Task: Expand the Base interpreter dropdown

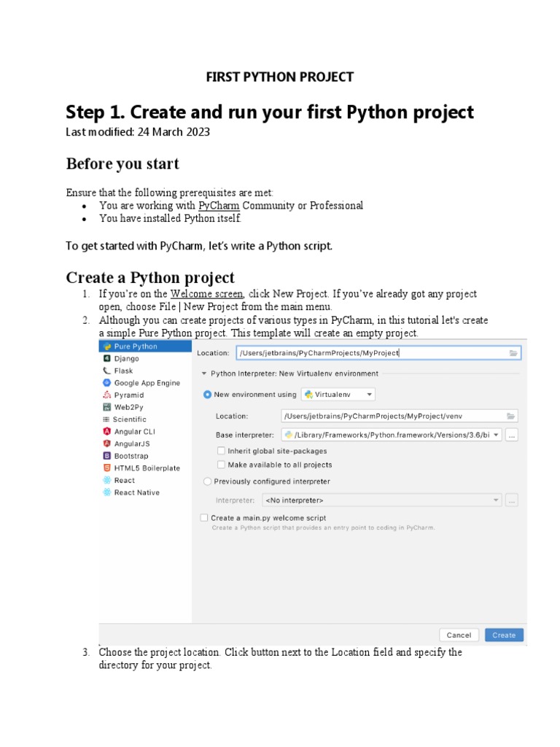Action: coord(497,435)
